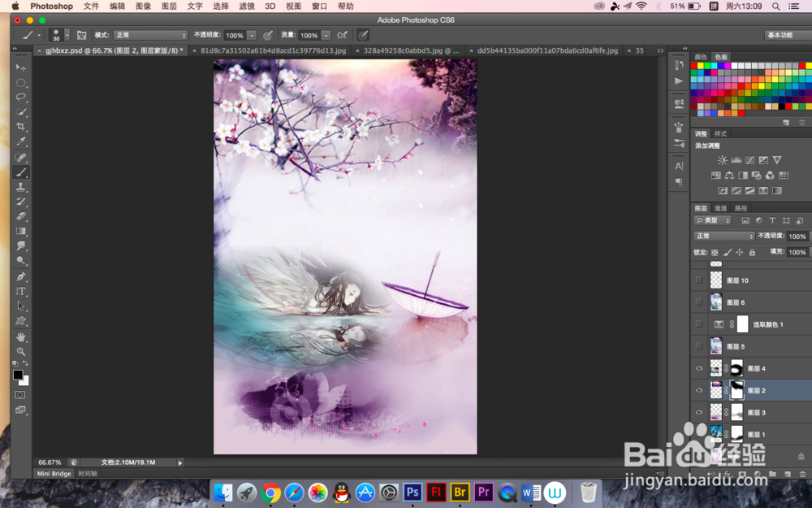Switch to the 路径 tab
The image size is (812, 508).
(x=741, y=208)
